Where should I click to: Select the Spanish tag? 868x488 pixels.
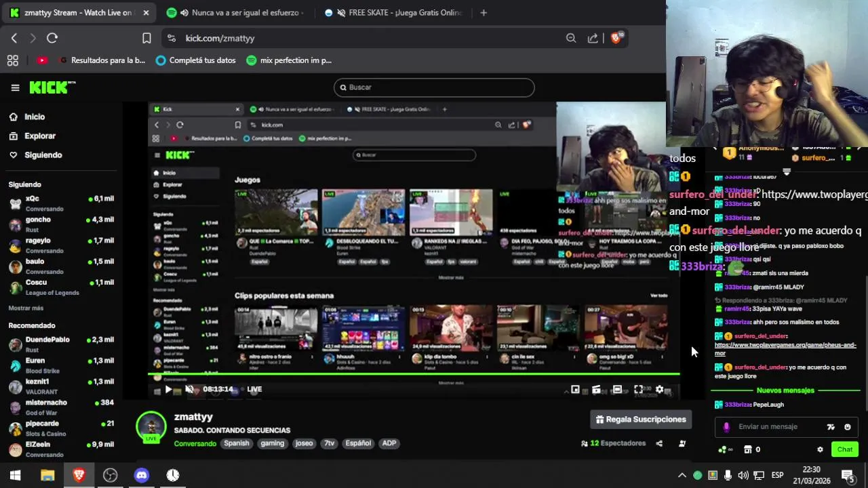[237, 443]
